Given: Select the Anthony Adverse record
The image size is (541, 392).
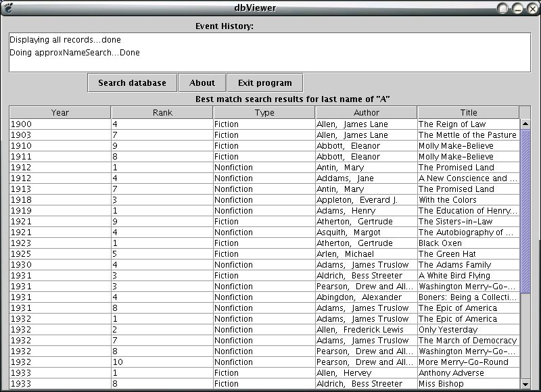Looking at the screenshot, I should click(270, 372).
